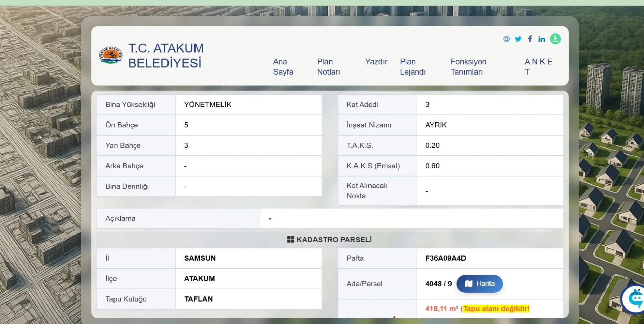
Task: Open the Facebook share icon
Action: 530,39
